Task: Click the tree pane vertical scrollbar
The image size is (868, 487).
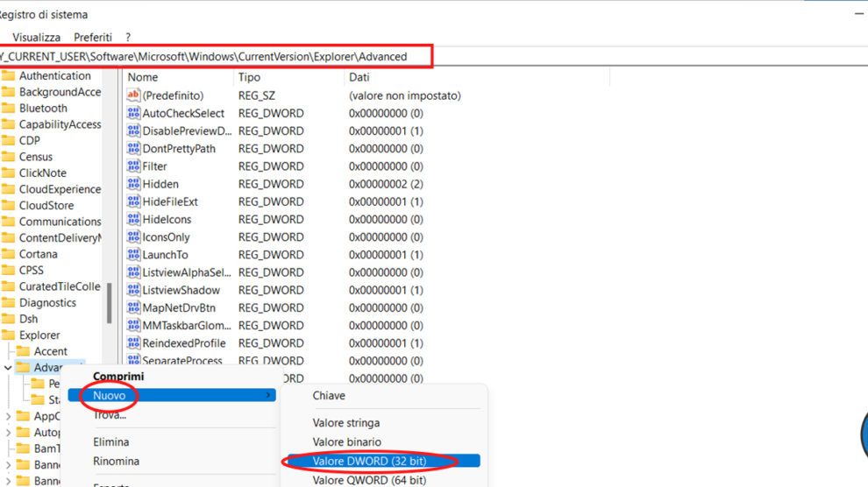Action: point(109,302)
